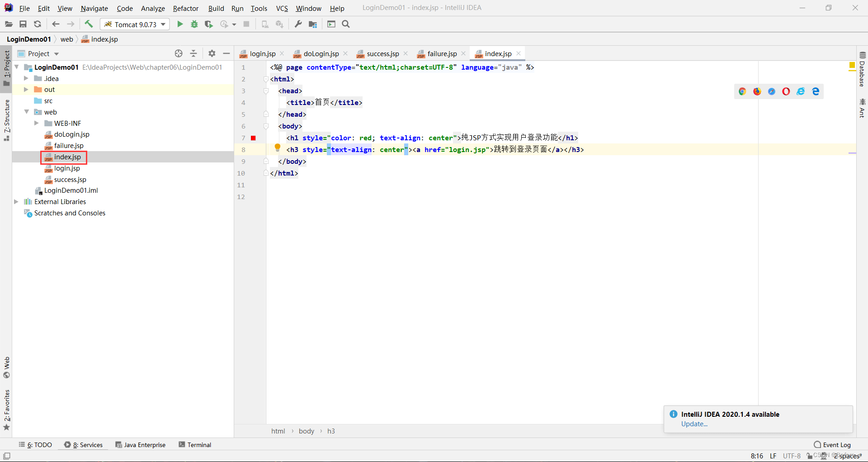Screen dimensions: 868x462
Task: Click the Update... link in notification
Action: click(694, 424)
